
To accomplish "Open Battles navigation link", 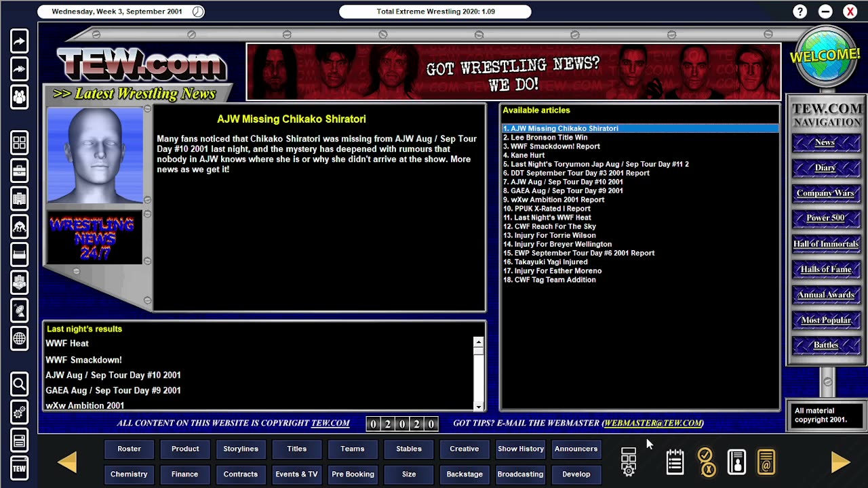I will click(x=825, y=345).
